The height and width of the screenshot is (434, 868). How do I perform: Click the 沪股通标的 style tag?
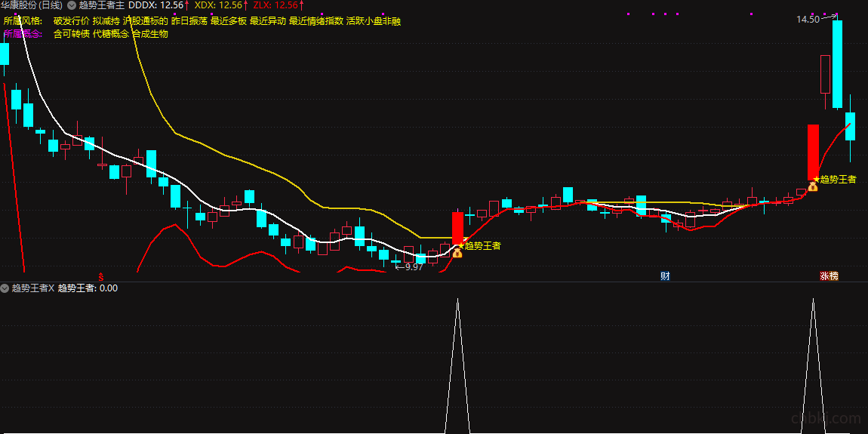tap(146, 22)
